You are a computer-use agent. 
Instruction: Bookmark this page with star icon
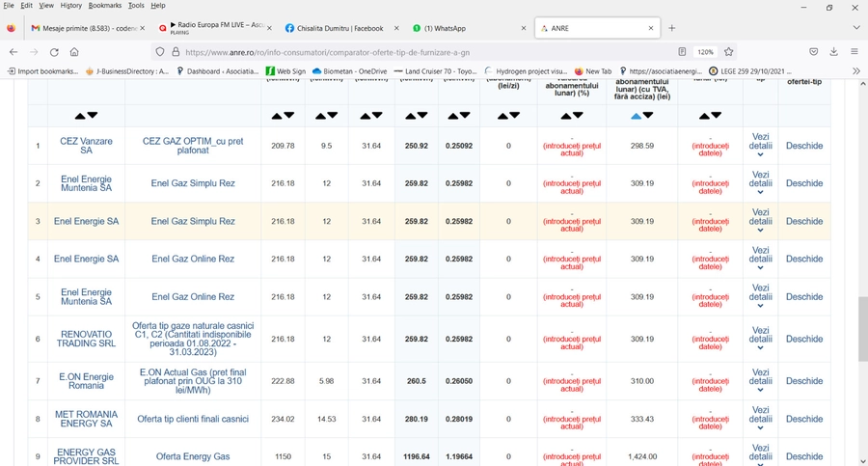click(729, 52)
